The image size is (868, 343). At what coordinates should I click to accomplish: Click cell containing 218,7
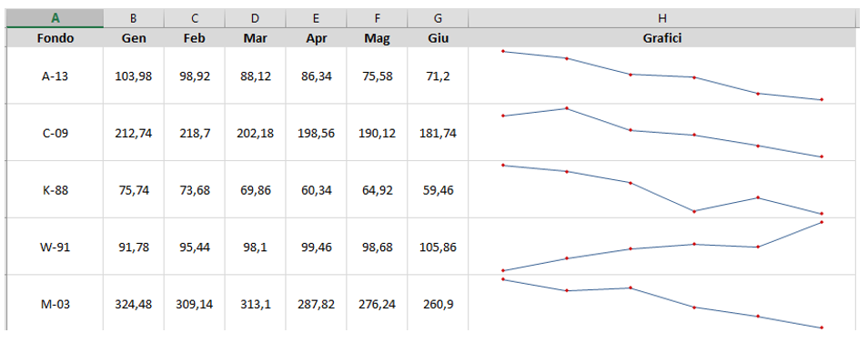[x=195, y=133]
